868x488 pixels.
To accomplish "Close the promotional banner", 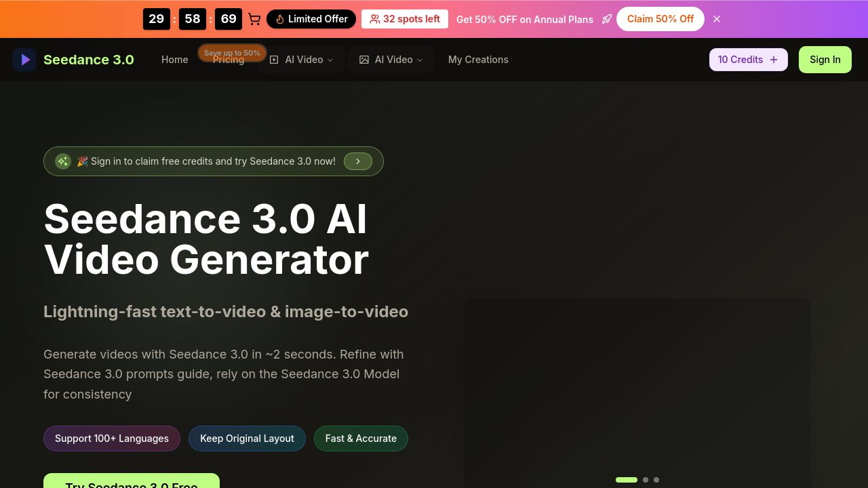I will (717, 19).
